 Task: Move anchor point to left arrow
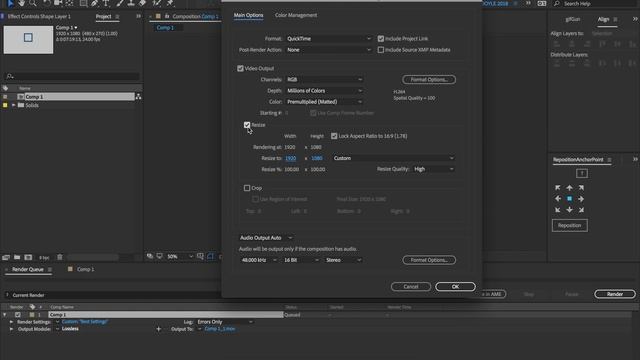pyautogui.click(x=558, y=199)
